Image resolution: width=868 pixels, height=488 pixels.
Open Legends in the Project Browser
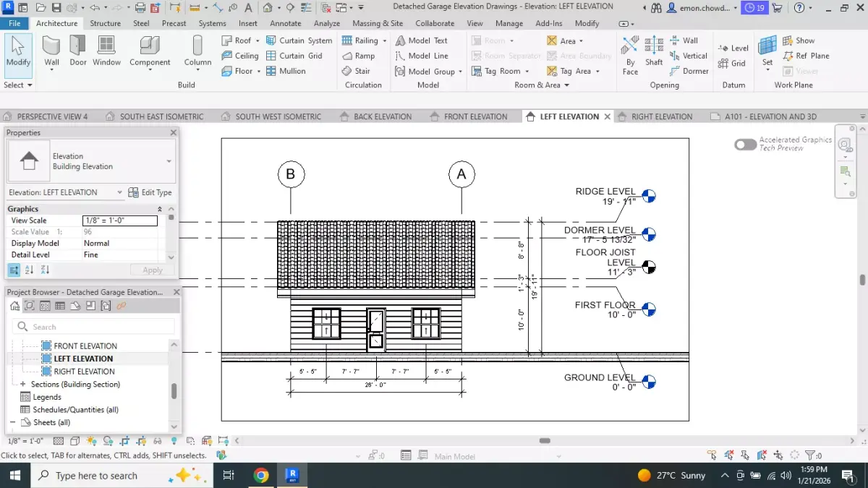[47, 397]
